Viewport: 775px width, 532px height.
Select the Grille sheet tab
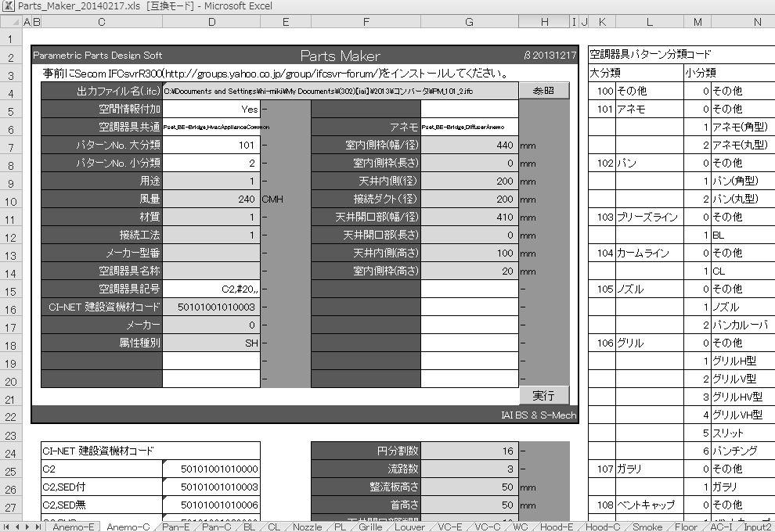[370, 527]
